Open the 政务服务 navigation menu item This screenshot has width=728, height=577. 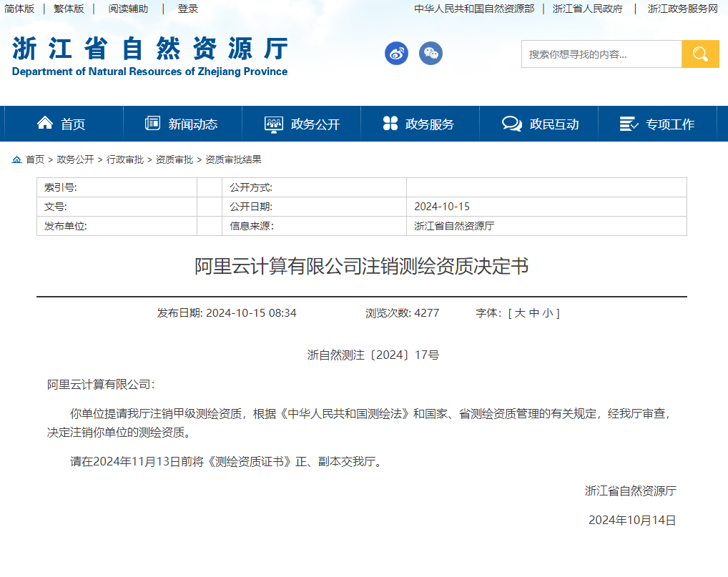pos(420,124)
